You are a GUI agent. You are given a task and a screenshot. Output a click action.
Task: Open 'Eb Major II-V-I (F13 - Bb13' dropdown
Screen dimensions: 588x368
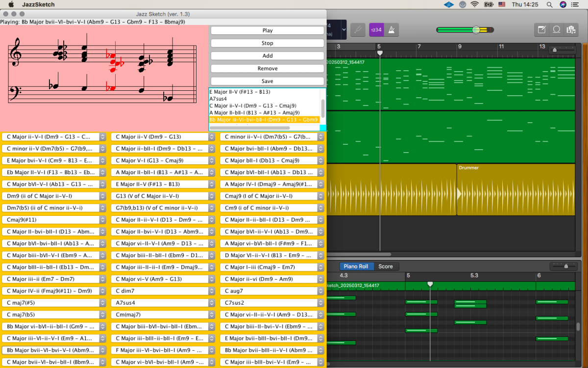(x=54, y=172)
